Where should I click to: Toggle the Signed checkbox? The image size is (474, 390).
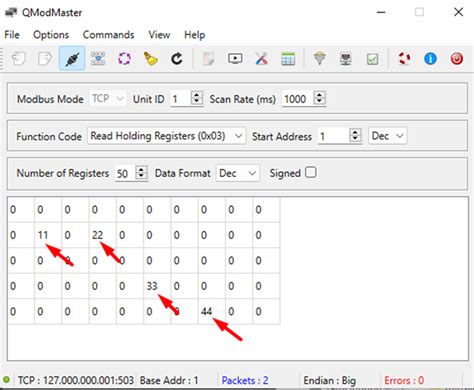coord(310,173)
